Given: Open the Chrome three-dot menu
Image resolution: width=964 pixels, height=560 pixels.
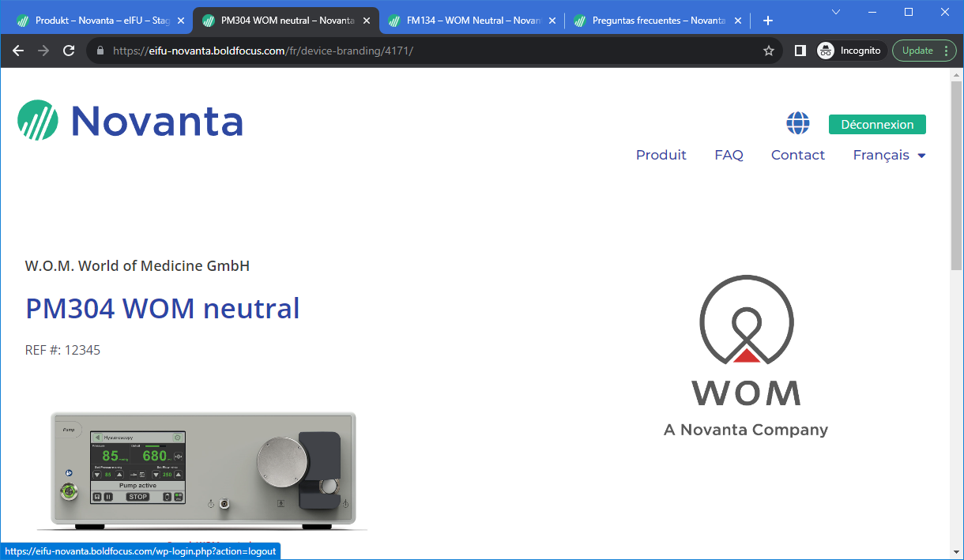Looking at the screenshot, I should (x=946, y=51).
